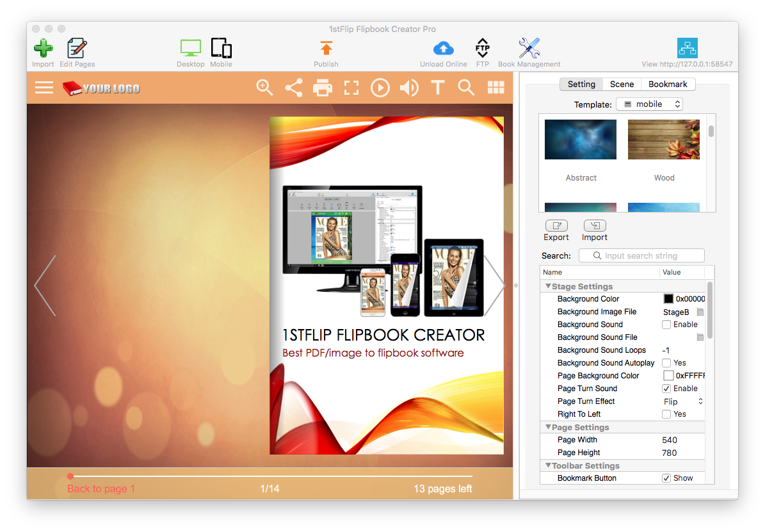The height and width of the screenshot is (532, 765).
Task: Open the flipbook hamburger menu
Action: 44,88
